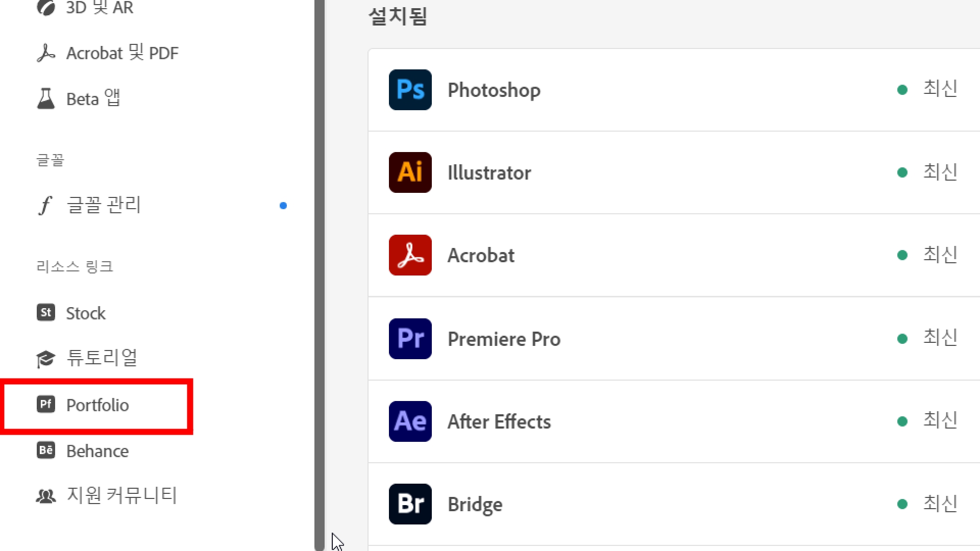Click the red Acrobat app icon
This screenshot has height=551, width=980.
(x=410, y=255)
